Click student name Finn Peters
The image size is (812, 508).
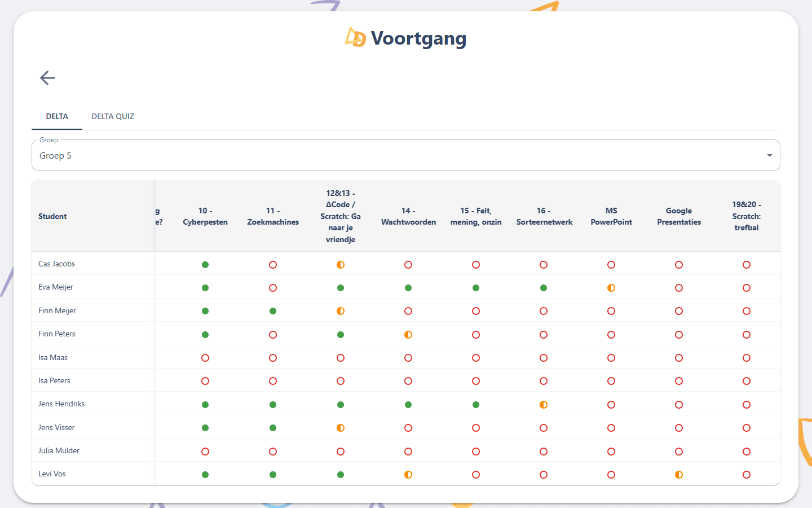coord(57,334)
